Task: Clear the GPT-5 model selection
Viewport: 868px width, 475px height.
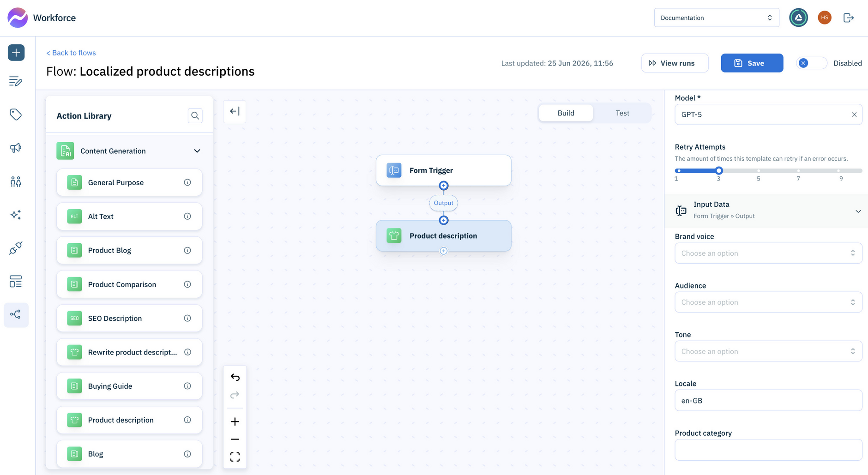Action: (x=854, y=114)
